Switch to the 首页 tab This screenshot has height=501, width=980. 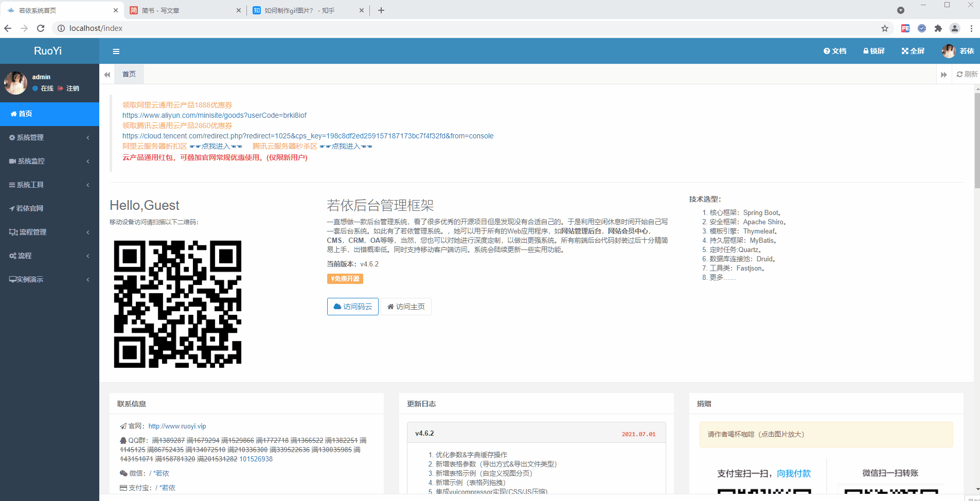click(129, 74)
